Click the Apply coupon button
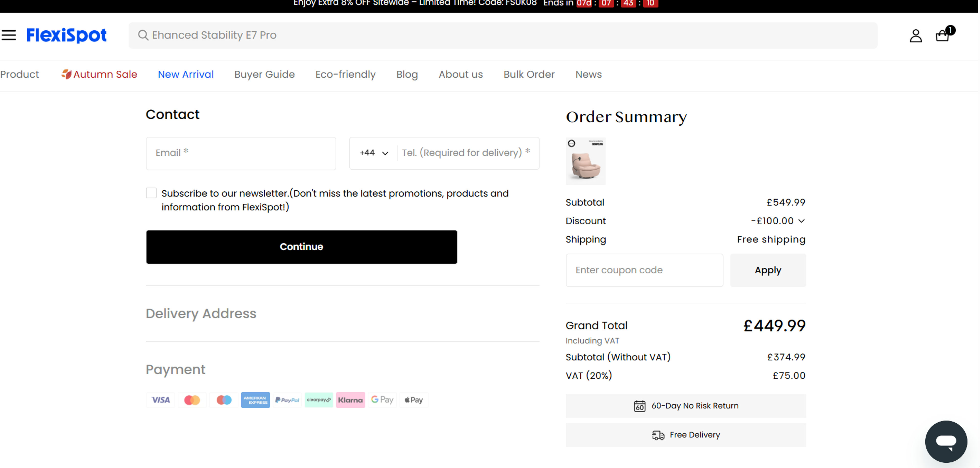The width and height of the screenshot is (980, 468). [768, 270]
